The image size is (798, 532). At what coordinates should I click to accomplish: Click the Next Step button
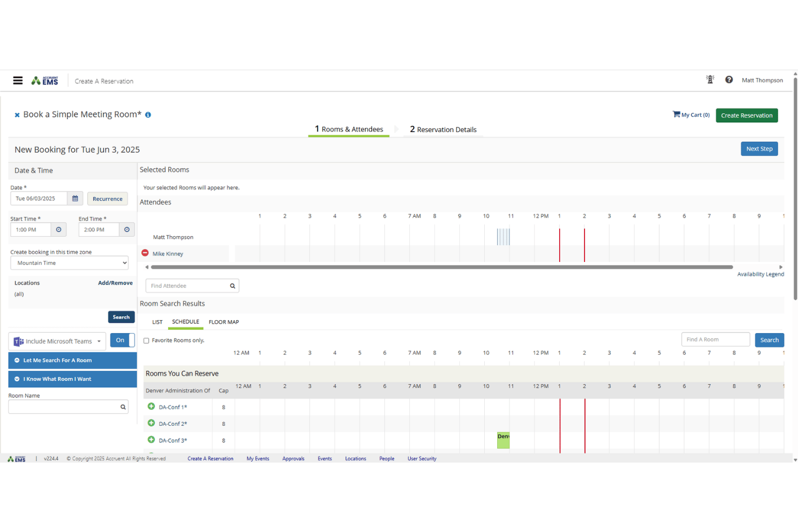pyautogui.click(x=759, y=149)
